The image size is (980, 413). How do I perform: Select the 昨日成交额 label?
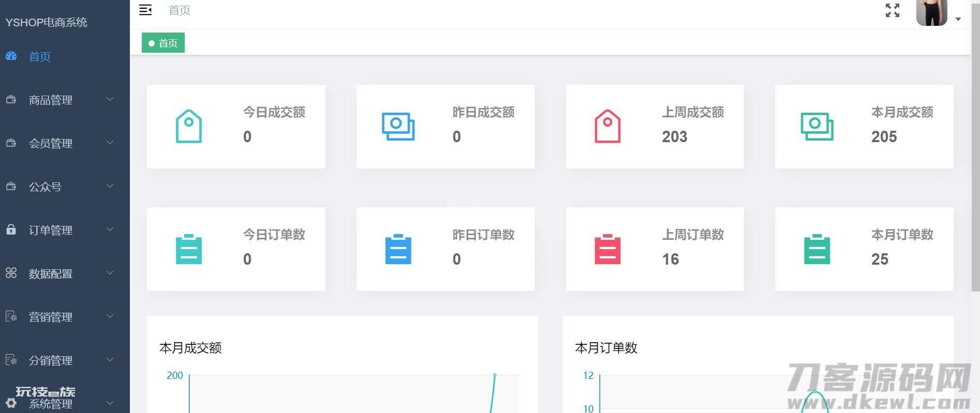coord(483,112)
